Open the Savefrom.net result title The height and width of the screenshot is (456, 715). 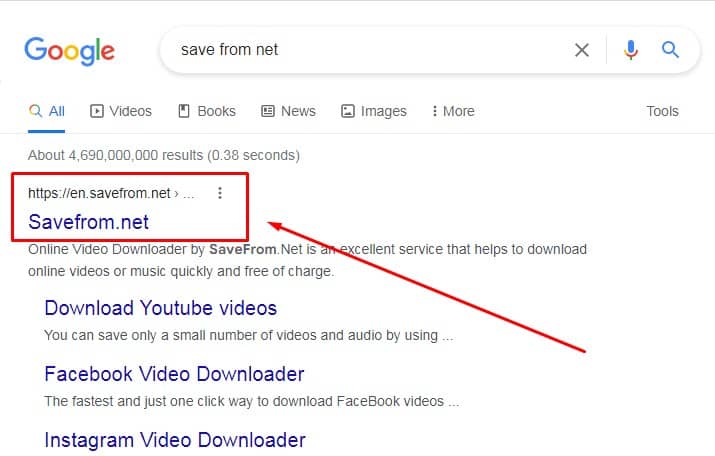coord(88,222)
